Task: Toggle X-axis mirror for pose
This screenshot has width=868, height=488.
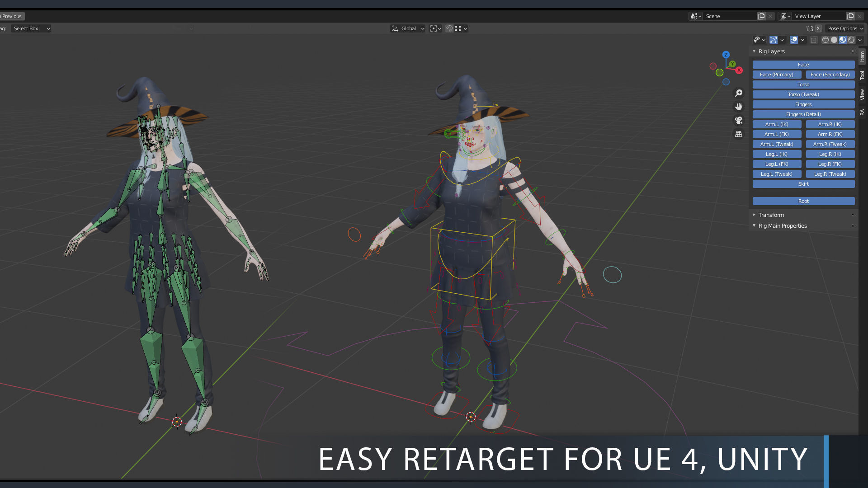Action: coord(818,28)
